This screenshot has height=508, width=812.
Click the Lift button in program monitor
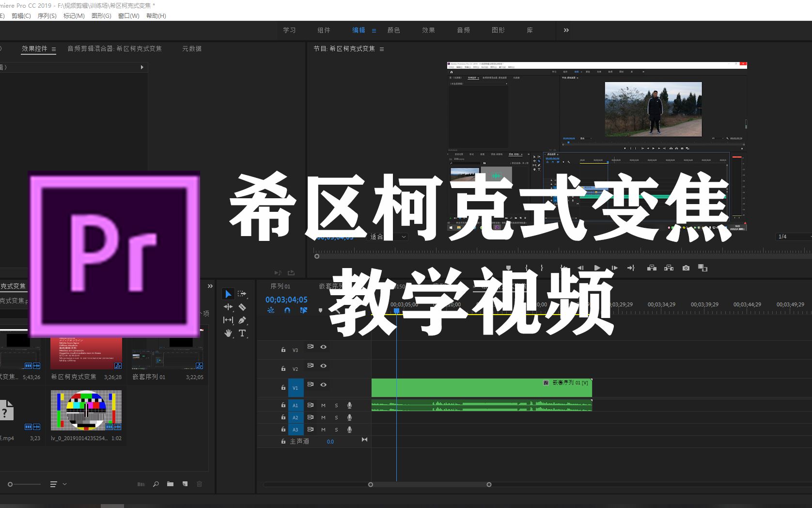(x=652, y=268)
